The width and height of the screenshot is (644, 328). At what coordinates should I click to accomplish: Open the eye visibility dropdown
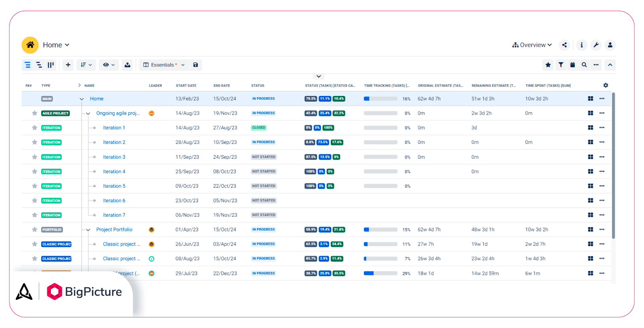(109, 65)
